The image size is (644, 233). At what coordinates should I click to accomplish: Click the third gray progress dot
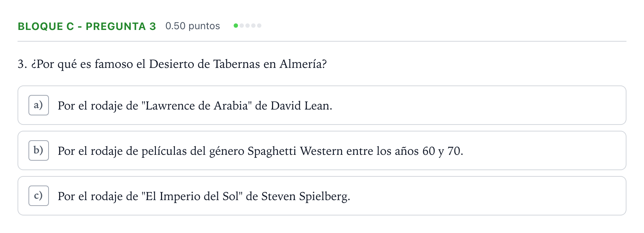(248, 26)
